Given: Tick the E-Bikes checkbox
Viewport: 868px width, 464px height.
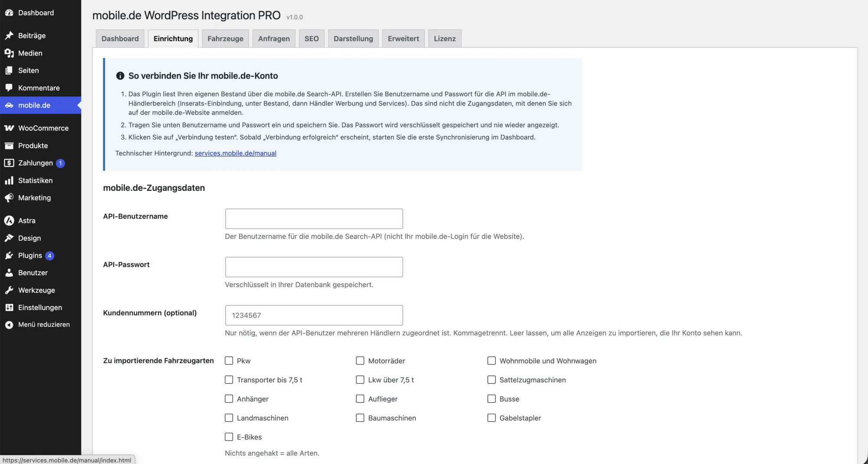Looking at the screenshot, I should (229, 437).
